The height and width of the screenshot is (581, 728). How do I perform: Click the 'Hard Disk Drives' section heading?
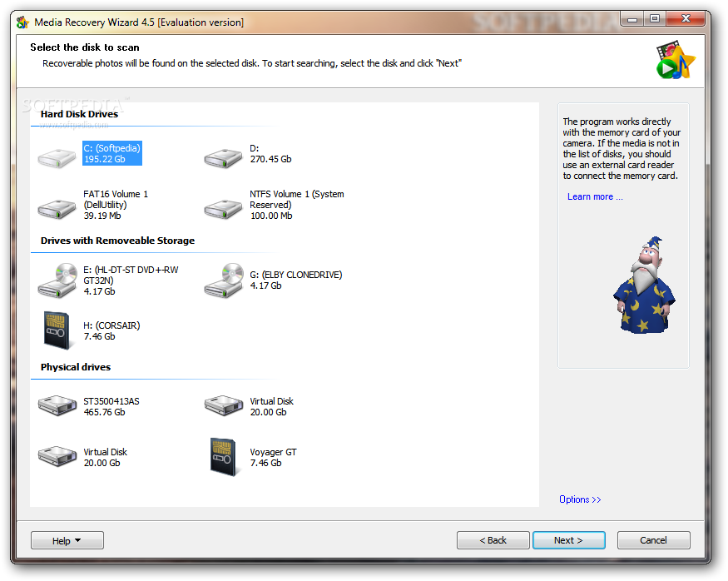pyautogui.click(x=79, y=114)
